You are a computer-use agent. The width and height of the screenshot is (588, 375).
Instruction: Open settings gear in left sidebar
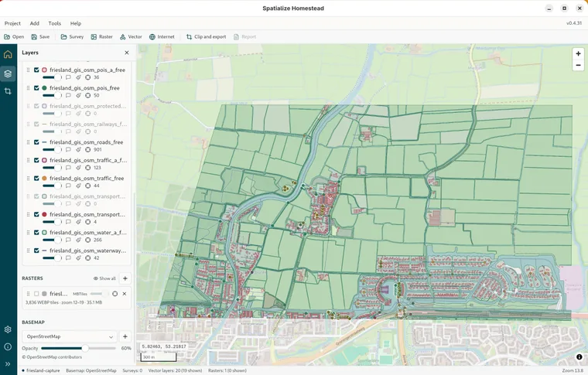[8, 329]
